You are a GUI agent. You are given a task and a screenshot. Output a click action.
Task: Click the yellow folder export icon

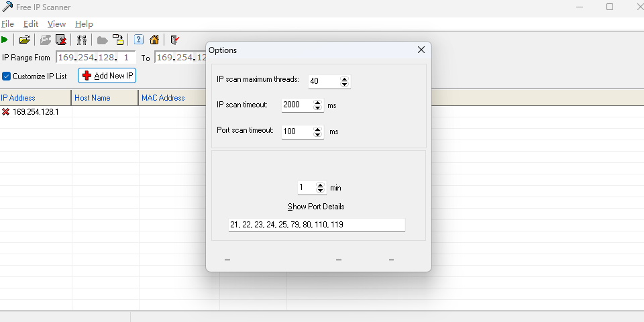[118, 40]
